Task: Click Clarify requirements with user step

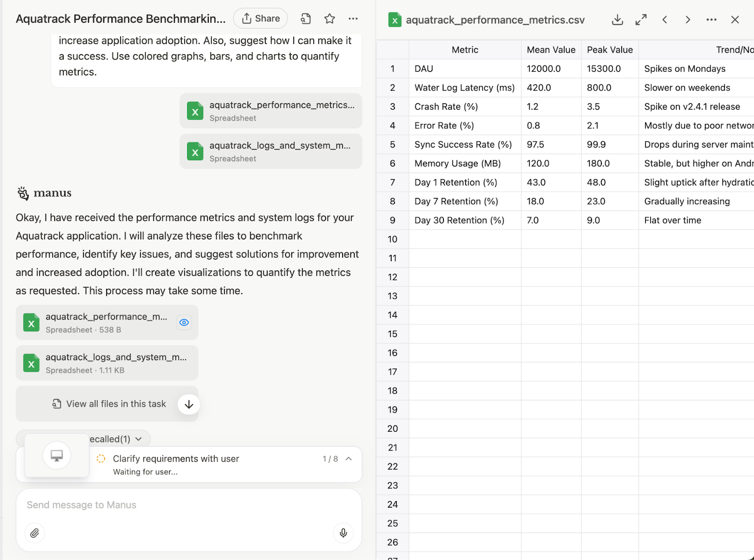Action: [176, 459]
